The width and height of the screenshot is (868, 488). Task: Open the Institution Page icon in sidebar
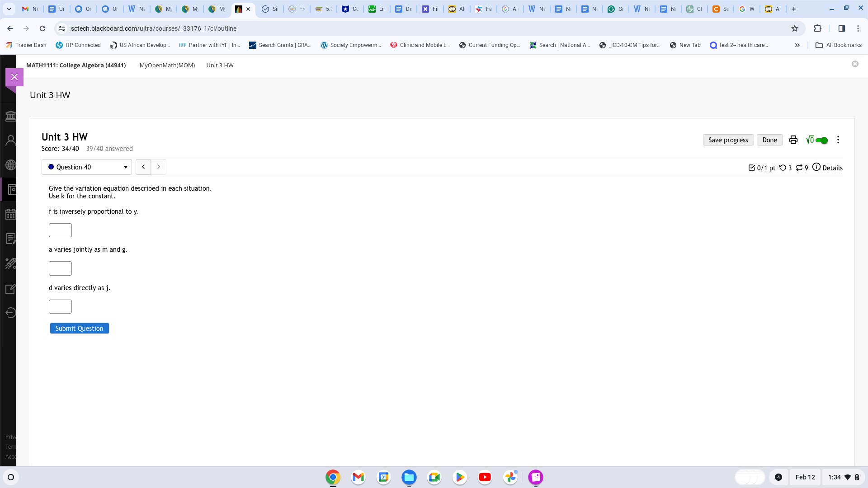coord(11,116)
